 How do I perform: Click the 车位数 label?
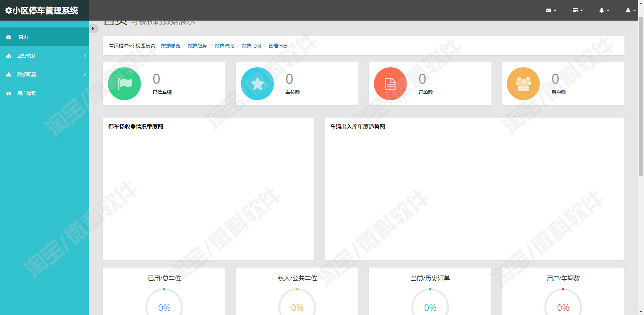(x=293, y=92)
